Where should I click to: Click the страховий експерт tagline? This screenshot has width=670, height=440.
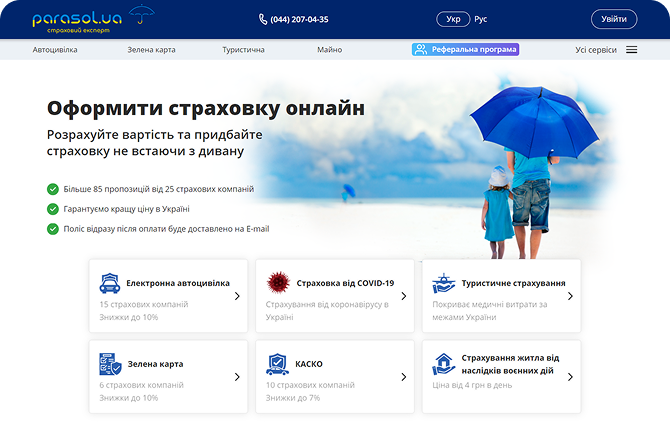tap(78, 31)
